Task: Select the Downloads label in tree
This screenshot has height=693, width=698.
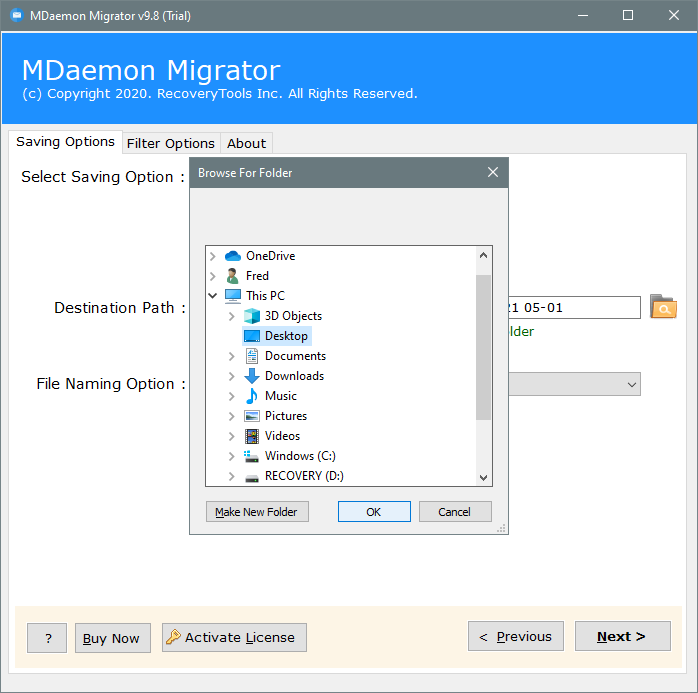Action: [x=294, y=376]
